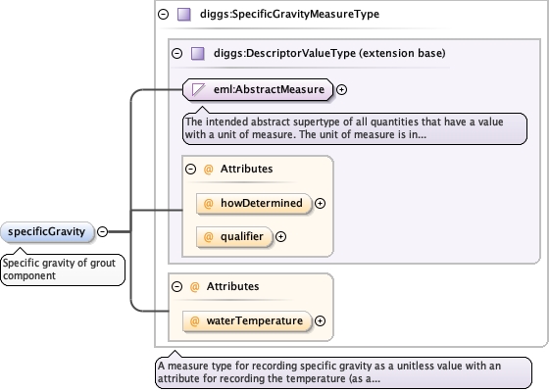The height and width of the screenshot is (392, 550).
Task: Collapse the specificGravity element node
Action: tap(102, 231)
